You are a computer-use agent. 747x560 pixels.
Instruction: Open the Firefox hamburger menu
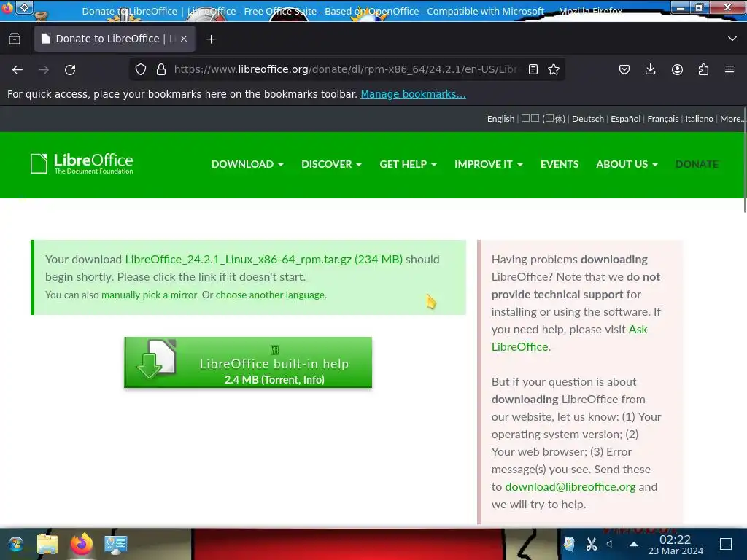pyautogui.click(x=729, y=69)
